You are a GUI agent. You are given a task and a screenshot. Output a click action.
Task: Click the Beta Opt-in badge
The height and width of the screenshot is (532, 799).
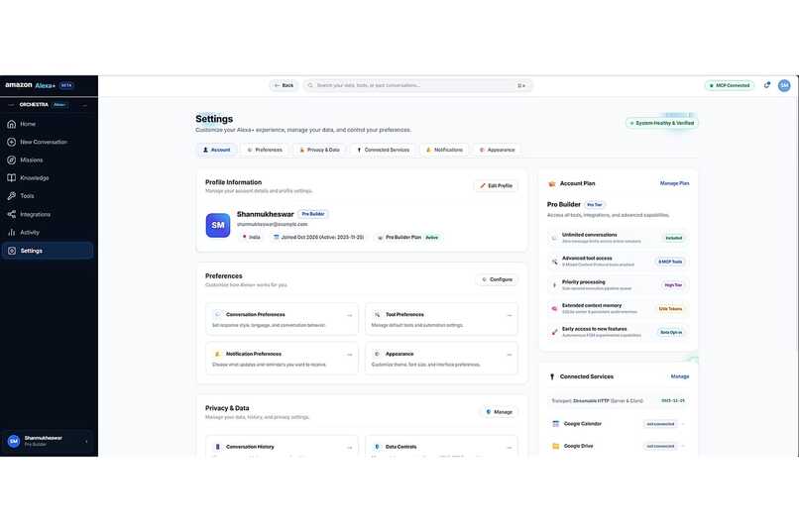671,332
